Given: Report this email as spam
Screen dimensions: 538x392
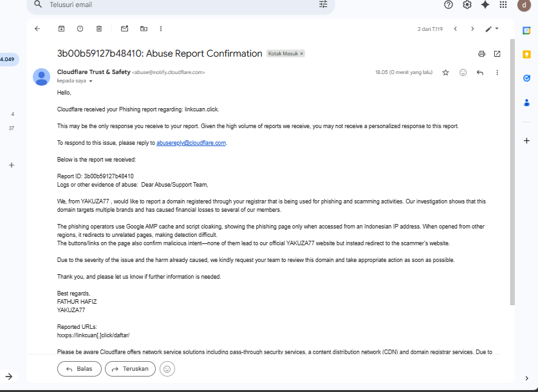Looking at the screenshot, I should click(80, 29).
